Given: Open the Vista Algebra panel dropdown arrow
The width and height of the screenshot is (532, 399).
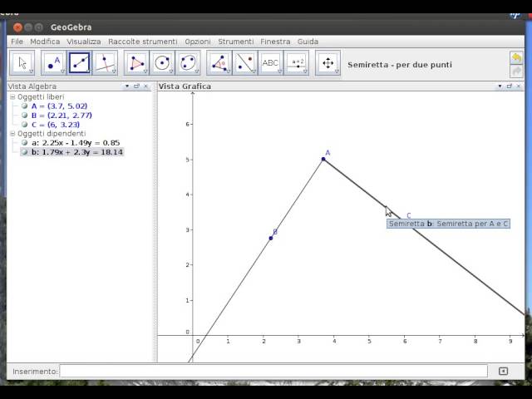Looking at the screenshot, I should 127,86.
